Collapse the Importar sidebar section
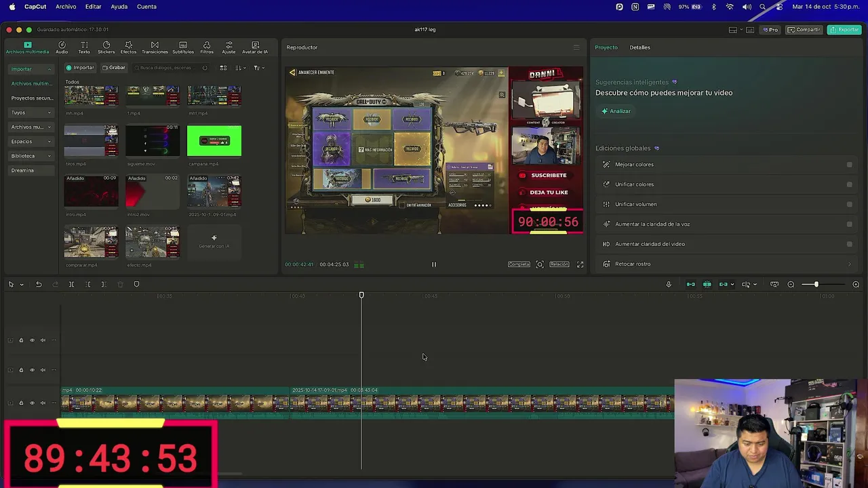This screenshot has width=868, height=488. pos(49,69)
